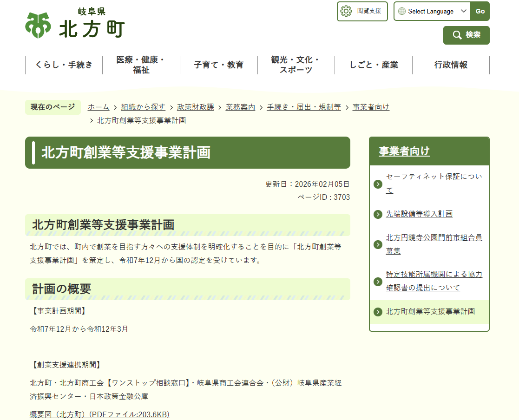
Task: Open 事業者向け breadcrumb link
Action: click(371, 107)
